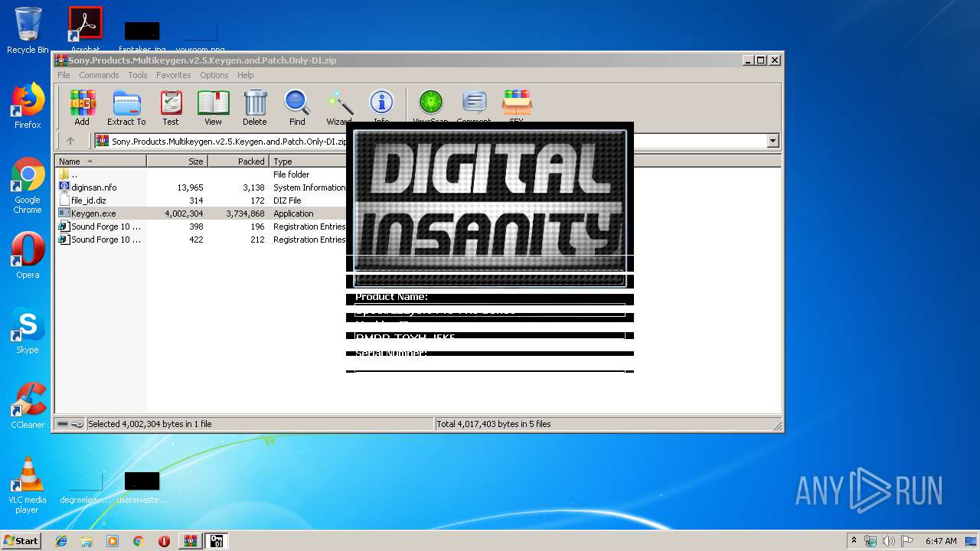Image resolution: width=980 pixels, height=551 pixels.
Task: Open the Firefox desktop shortcut
Action: pyautogui.click(x=28, y=106)
